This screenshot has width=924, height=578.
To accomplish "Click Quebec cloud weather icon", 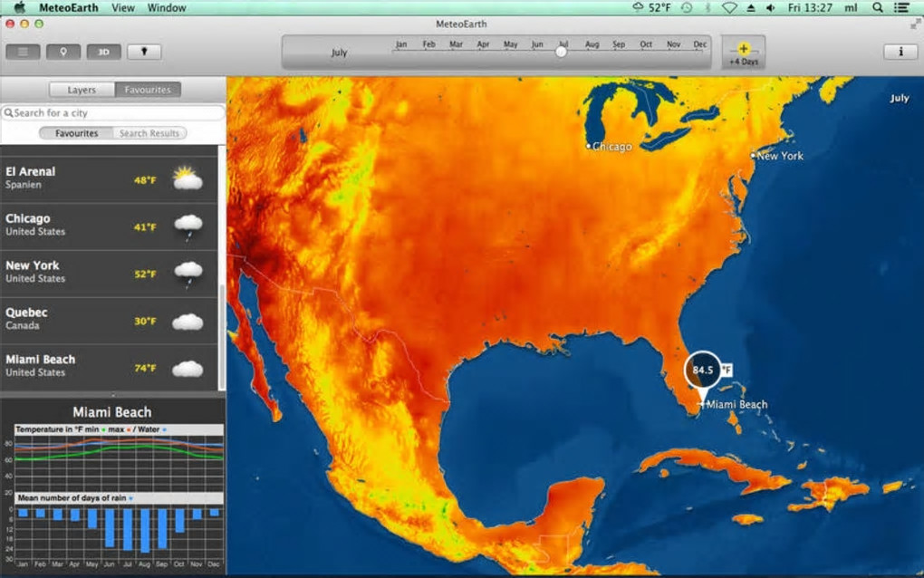I will [x=188, y=323].
